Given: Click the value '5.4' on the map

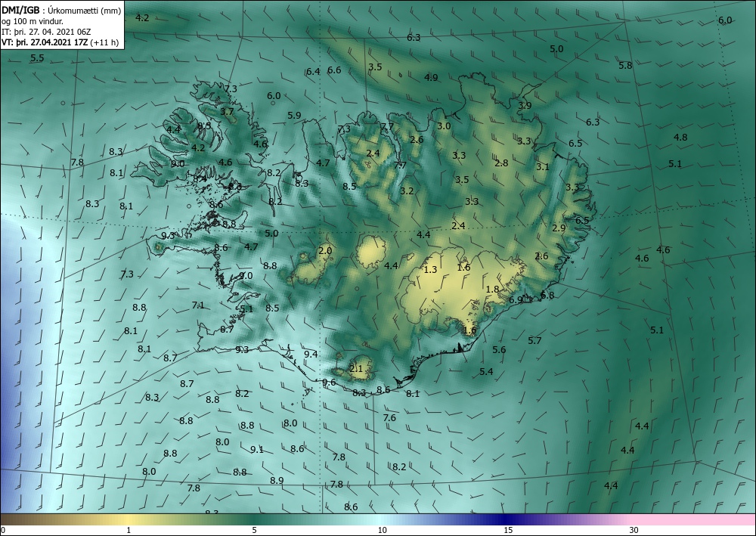Looking at the screenshot, I should point(486,371).
